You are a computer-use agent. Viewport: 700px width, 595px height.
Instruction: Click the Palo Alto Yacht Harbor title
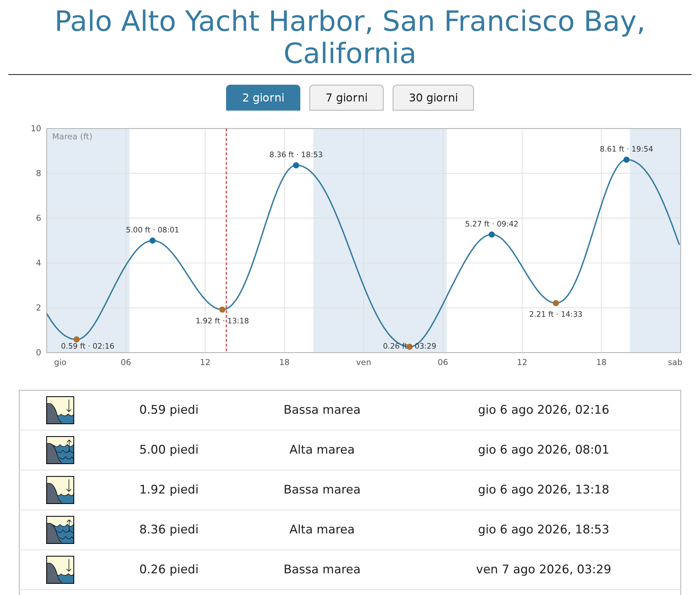[350, 37]
